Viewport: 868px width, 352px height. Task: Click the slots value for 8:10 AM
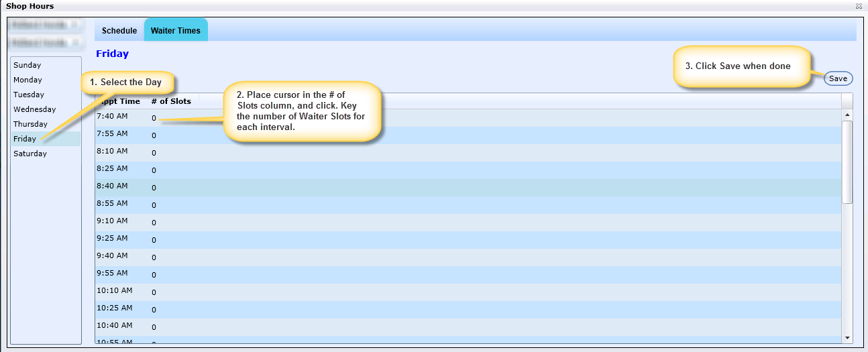(154, 153)
